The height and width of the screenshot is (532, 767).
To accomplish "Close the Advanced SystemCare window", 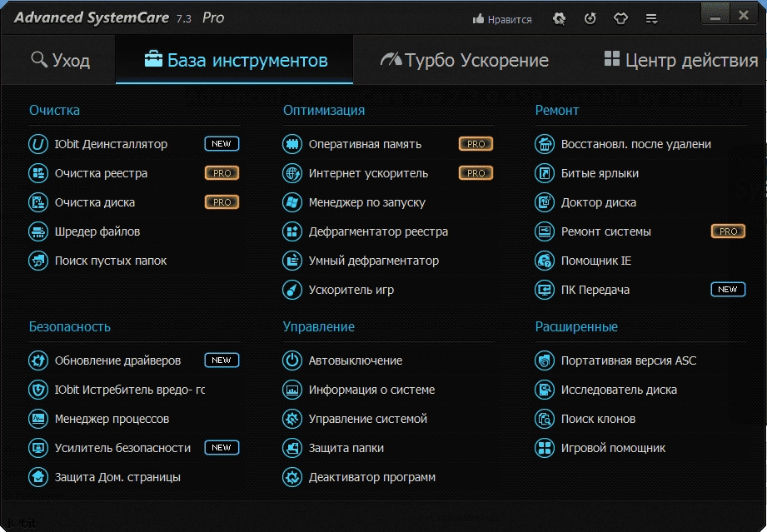I will [744, 15].
